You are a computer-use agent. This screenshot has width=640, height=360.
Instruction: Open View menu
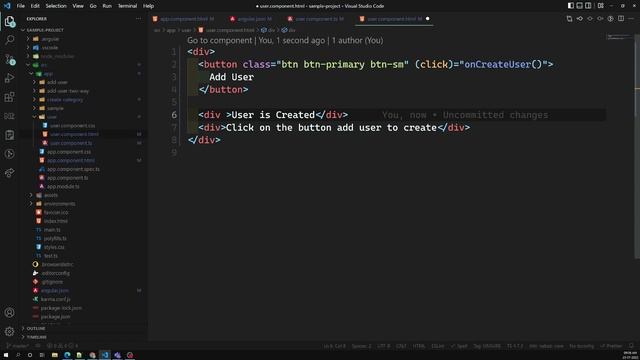point(78,6)
